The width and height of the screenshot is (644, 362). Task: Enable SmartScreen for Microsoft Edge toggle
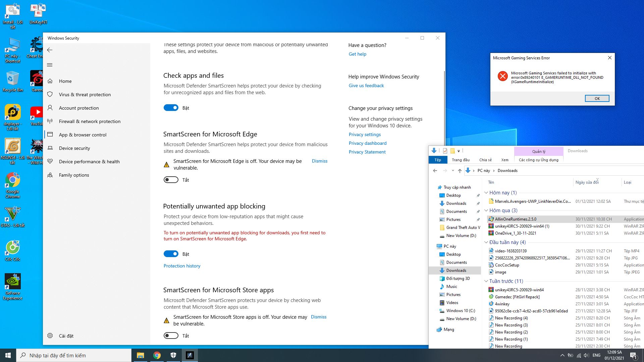coord(171,180)
